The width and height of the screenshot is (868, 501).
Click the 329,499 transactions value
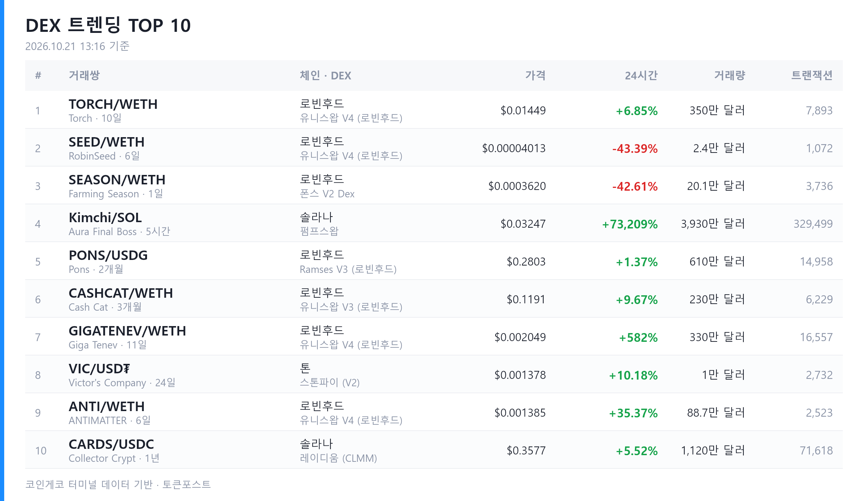coord(813,224)
